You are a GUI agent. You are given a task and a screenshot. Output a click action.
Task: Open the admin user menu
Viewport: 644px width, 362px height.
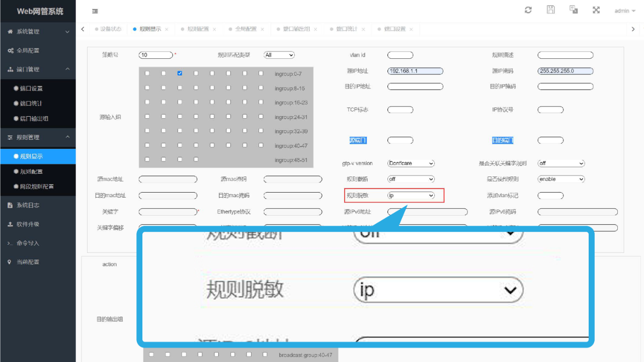pyautogui.click(x=625, y=11)
